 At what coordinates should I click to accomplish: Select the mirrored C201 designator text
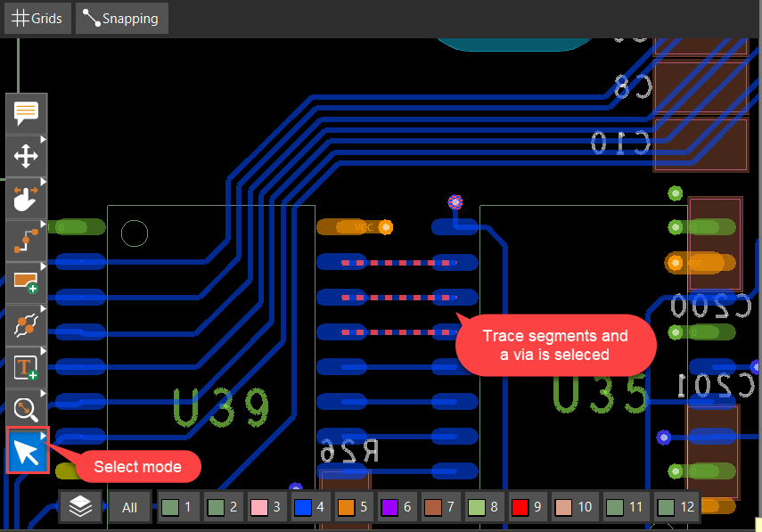[x=717, y=385]
